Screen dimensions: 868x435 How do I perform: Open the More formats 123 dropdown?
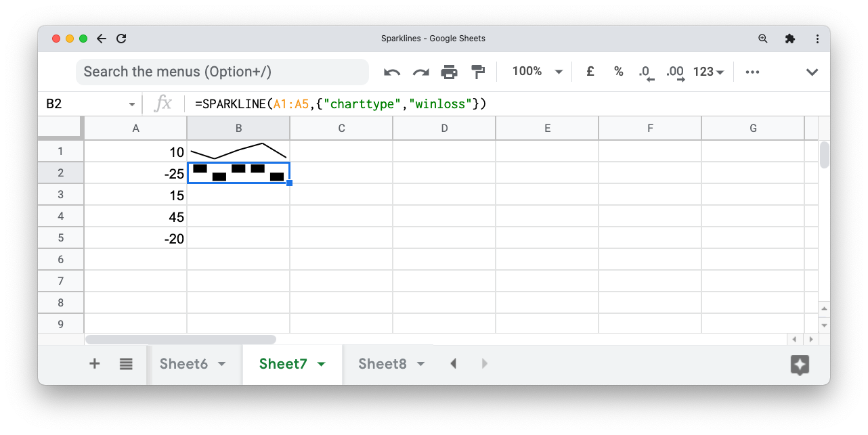click(708, 71)
